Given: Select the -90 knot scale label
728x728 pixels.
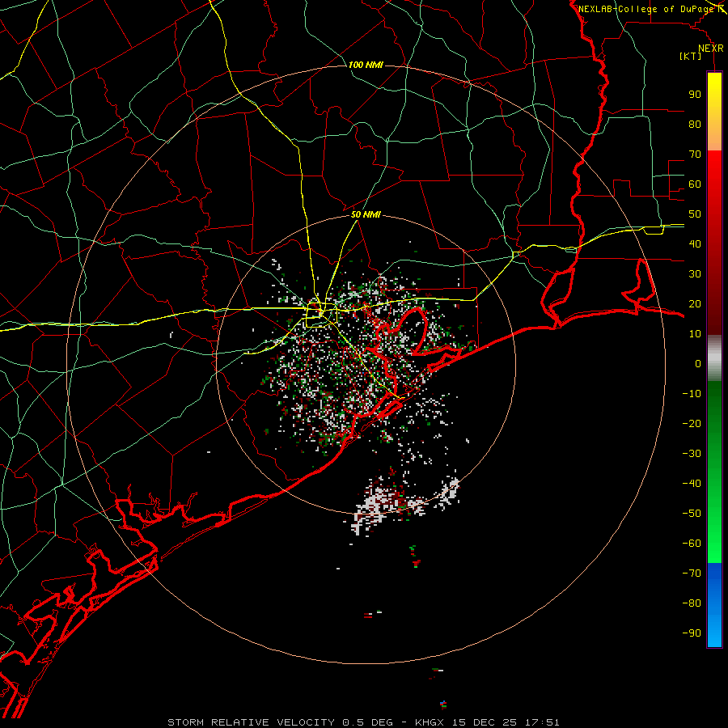Looking at the screenshot, I should pyautogui.click(x=692, y=633).
